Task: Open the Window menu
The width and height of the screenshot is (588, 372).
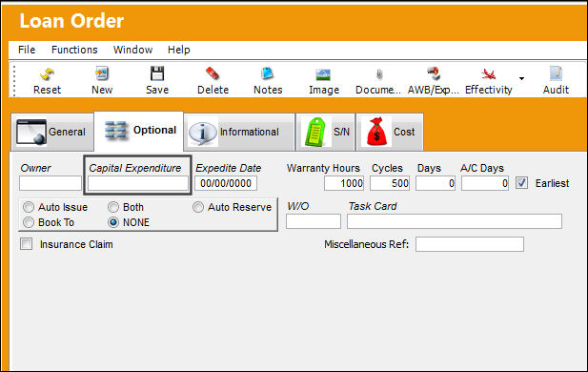Action: click(132, 50)
